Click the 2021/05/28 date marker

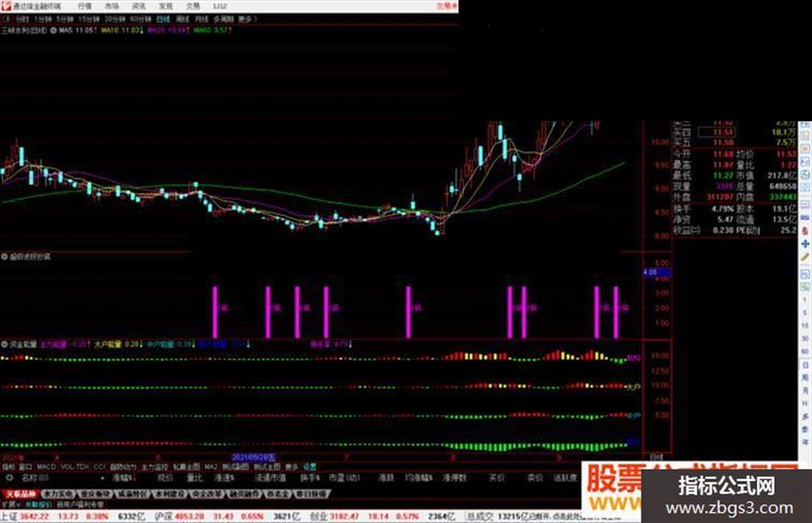(253, 457)
